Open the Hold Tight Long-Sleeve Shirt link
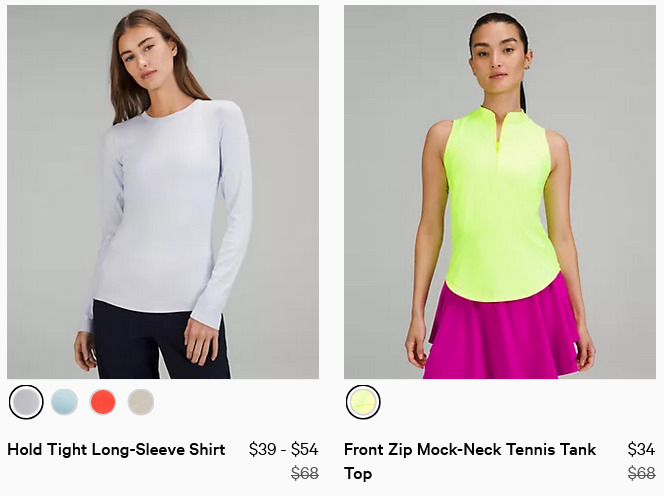Screen dimensions: 664x496 tap(116, 449)
